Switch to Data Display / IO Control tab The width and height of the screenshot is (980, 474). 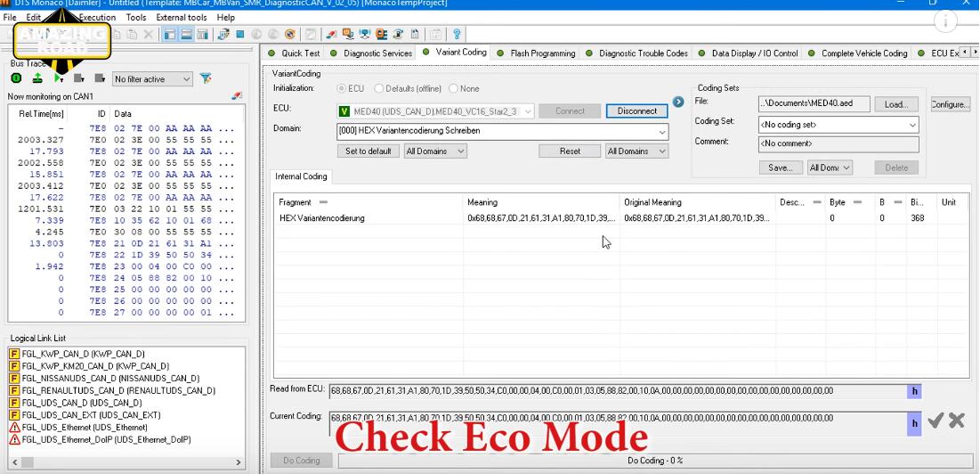748,53
